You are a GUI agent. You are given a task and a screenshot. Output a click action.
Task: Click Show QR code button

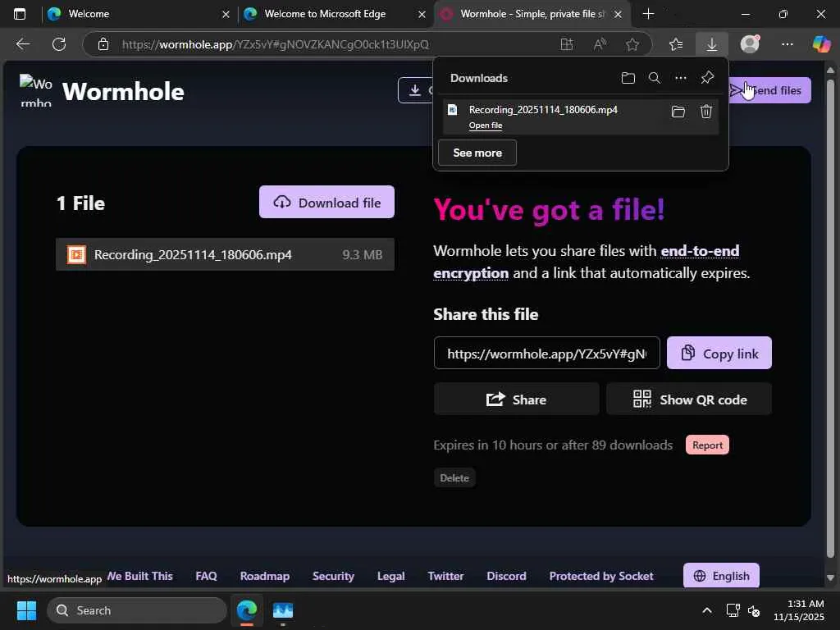point(689,399)
